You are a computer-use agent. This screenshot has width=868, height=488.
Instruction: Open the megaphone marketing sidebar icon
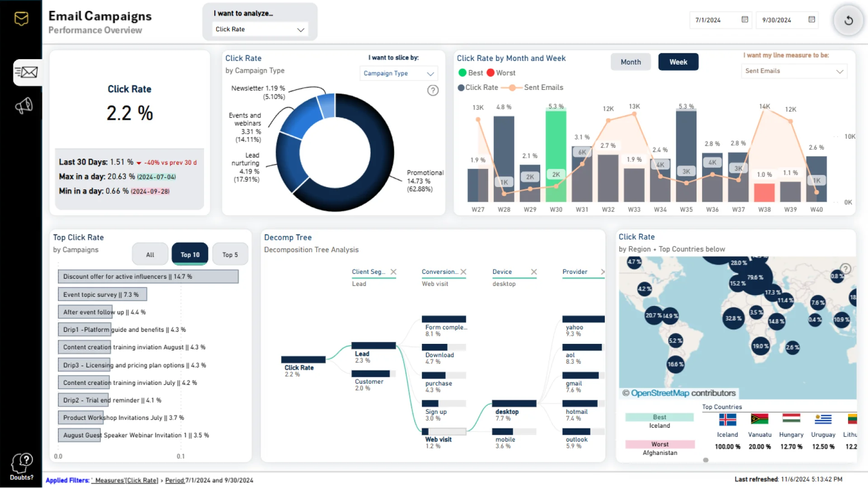click(x=24, y=106)
